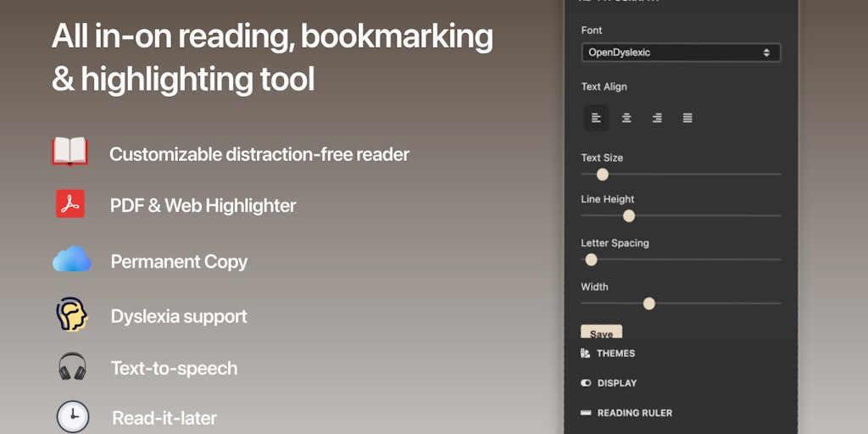Screen dimensions: 868x434
Task: Click the Save button
Action: pyautogui.click(x=601, y=331)
